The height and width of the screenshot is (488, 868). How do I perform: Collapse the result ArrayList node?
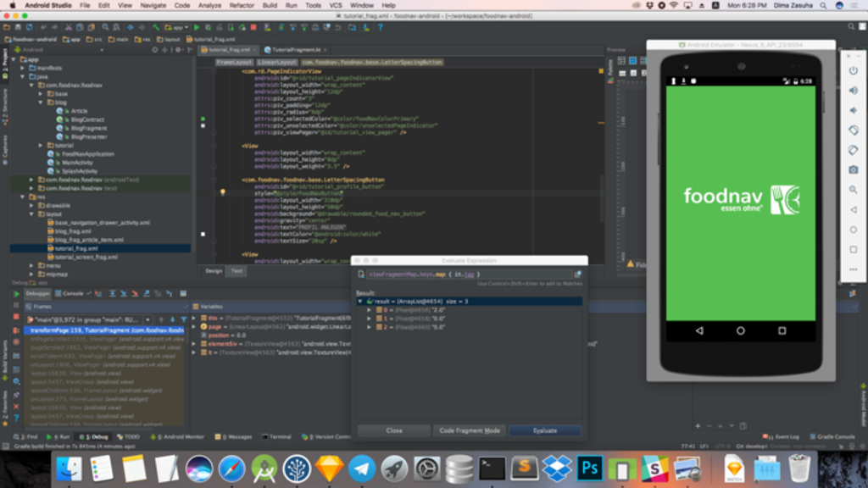(x=360, y=302)
